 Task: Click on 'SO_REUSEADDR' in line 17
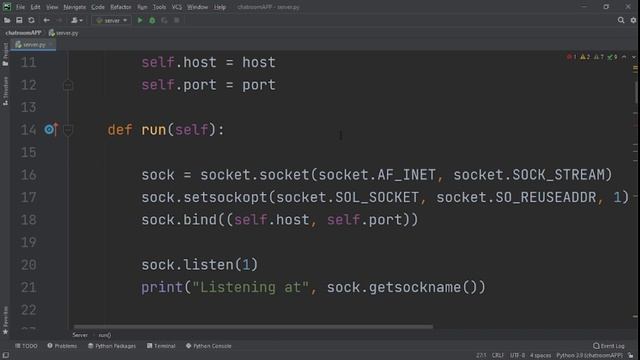click(x=546, y=198)
